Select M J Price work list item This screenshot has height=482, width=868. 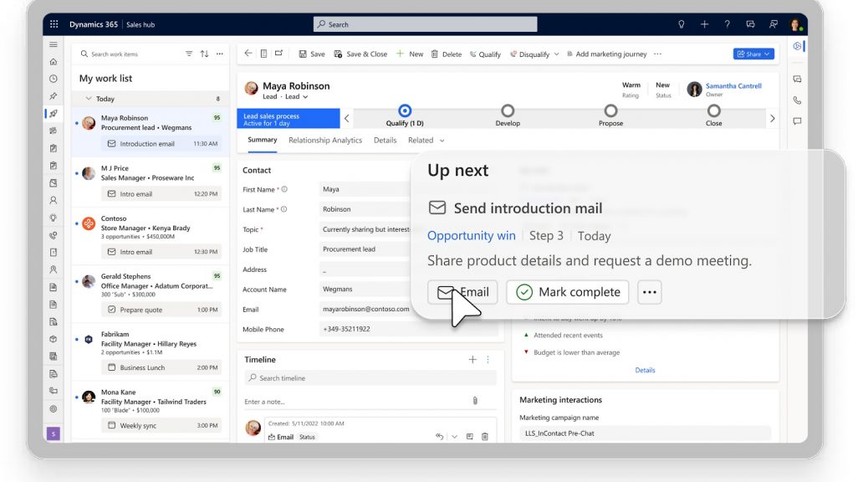click(150, 183)
